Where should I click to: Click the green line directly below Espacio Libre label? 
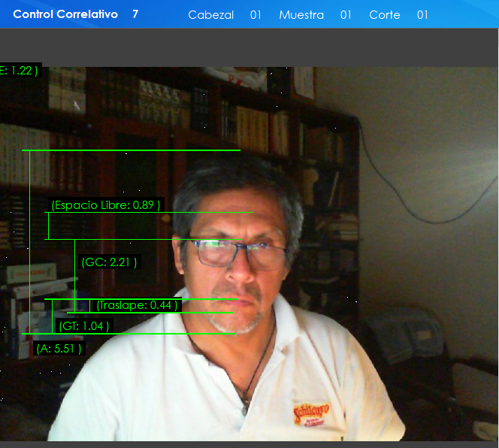pos(150,213)
